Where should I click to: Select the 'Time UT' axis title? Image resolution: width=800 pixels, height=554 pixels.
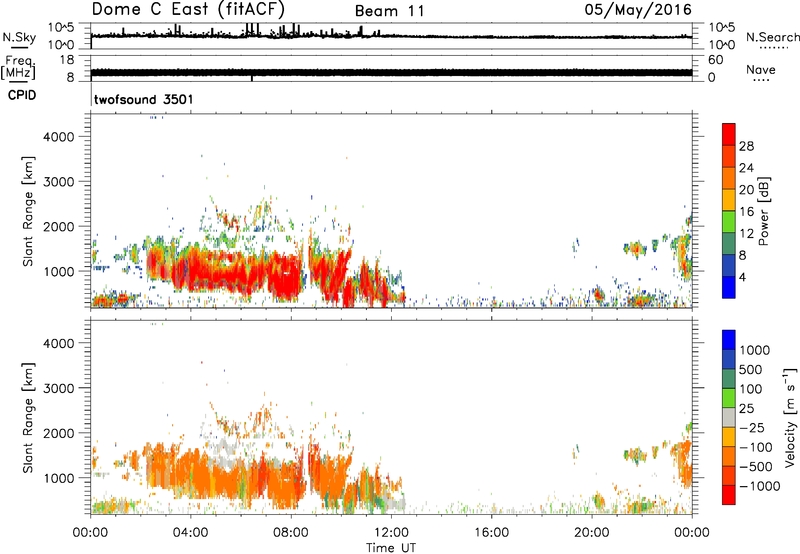pyautogui.click(x=391, y=548)
